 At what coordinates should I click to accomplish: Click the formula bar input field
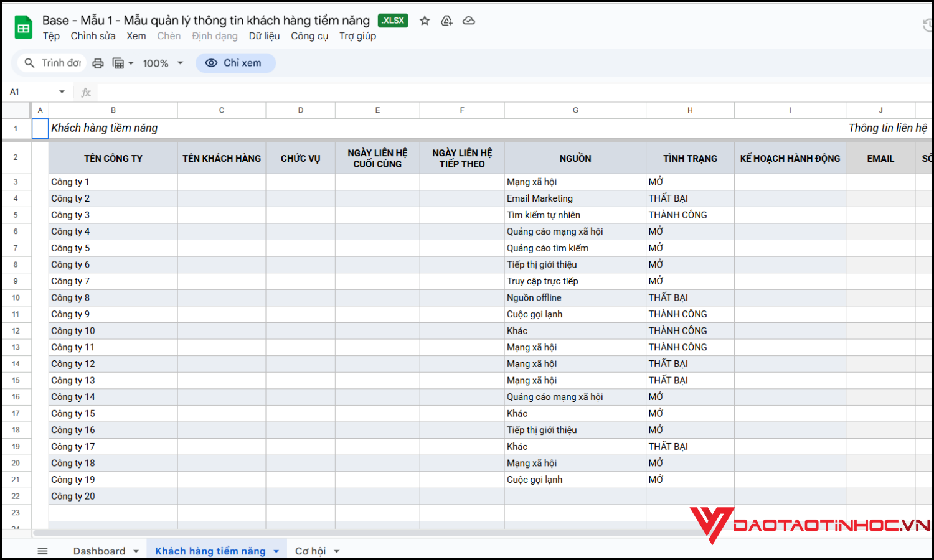pos(498,92)
